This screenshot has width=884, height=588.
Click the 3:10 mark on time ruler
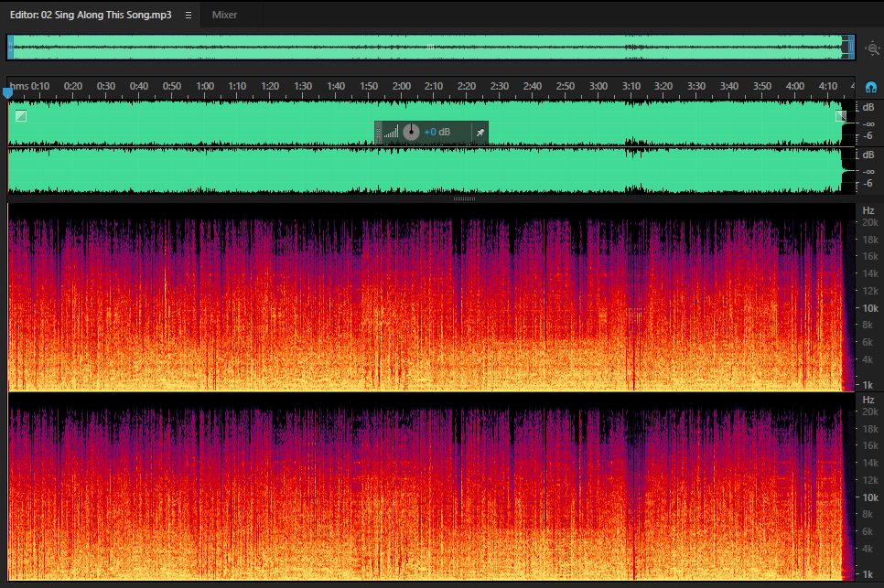tap(631, 86)
